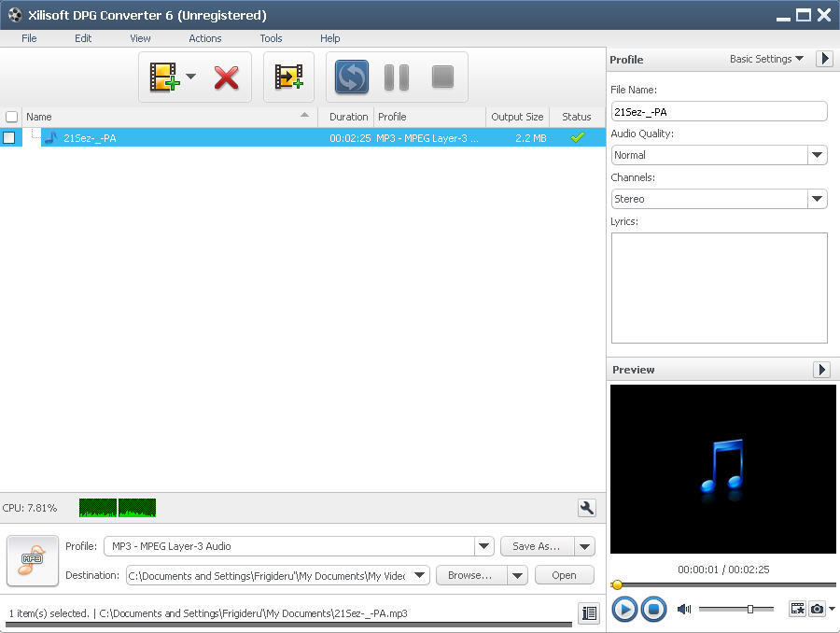Open the destination folder with Open

point(564,575)
